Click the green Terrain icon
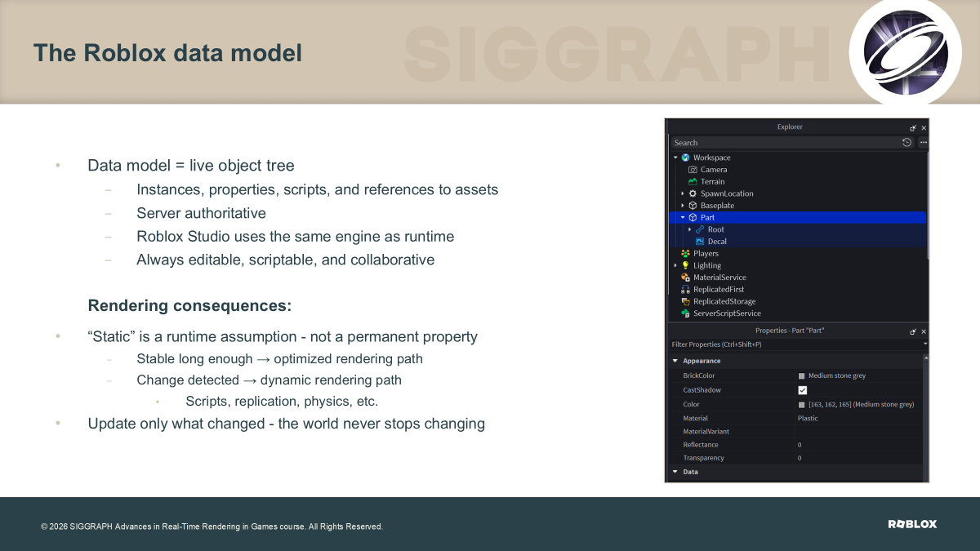The image size is (980, 551). tap(693, 181)
